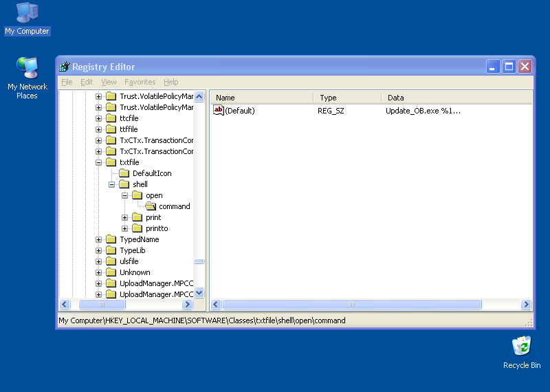Click the Unknown folder icon
Viewport: 550px width, 392px height.
[x=111, y=272]
